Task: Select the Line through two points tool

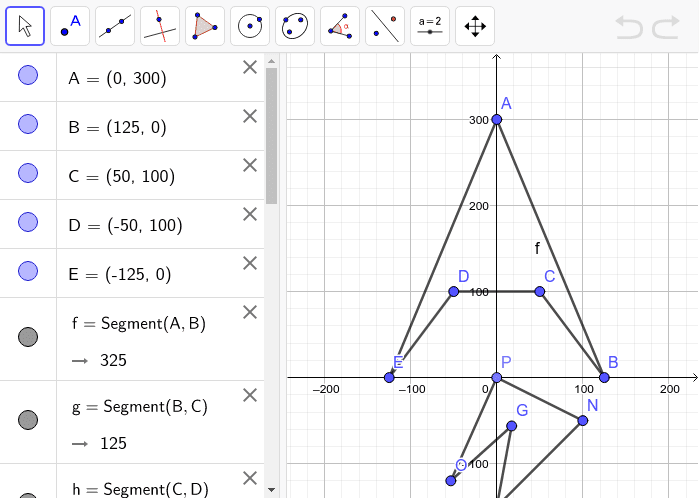Action: click(x=115, y=26)
